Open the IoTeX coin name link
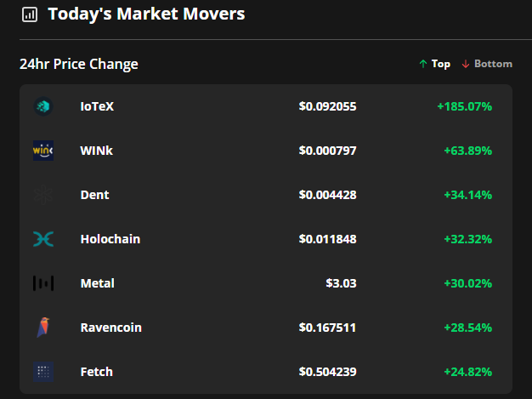Image resolution: width=532 pixels, height=399 pixels. point(97,106)
